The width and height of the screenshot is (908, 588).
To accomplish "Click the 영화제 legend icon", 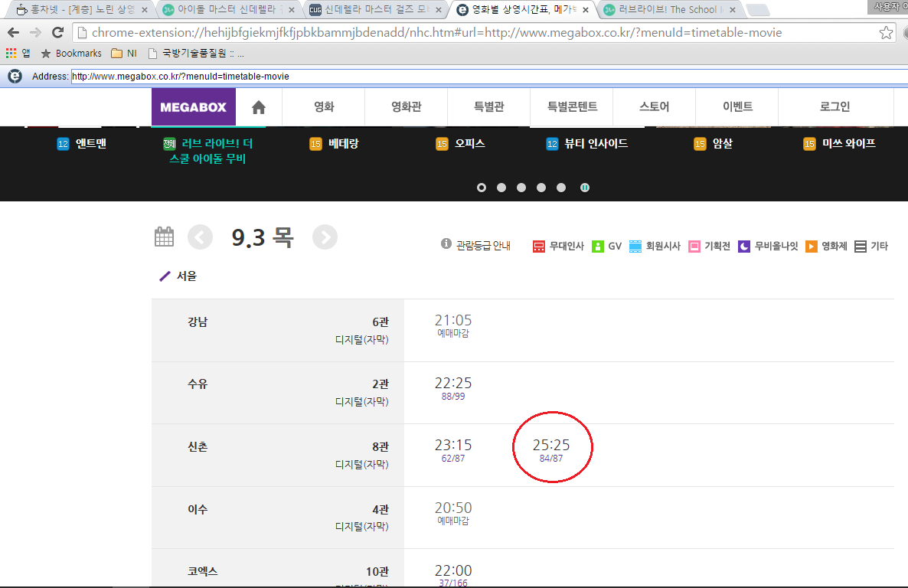I will point(812,247).
